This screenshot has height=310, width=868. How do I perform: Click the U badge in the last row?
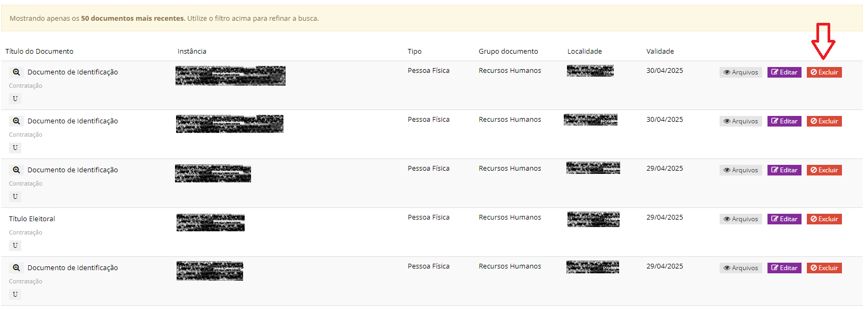point(15,295)
